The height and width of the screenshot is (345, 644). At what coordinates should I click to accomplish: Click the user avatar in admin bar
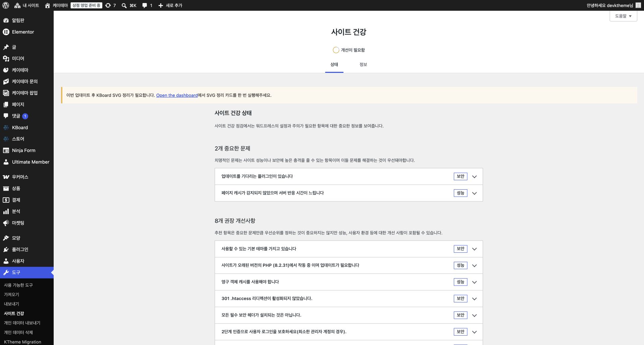638,5
